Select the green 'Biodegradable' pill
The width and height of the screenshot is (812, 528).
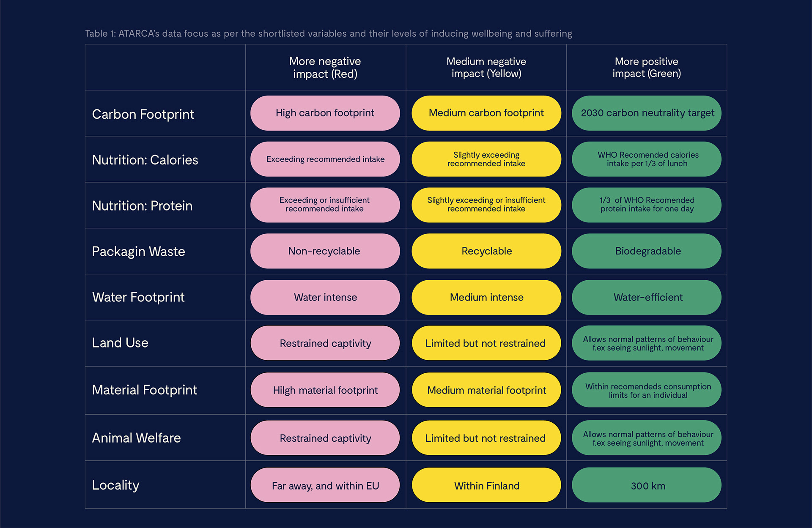647,251
